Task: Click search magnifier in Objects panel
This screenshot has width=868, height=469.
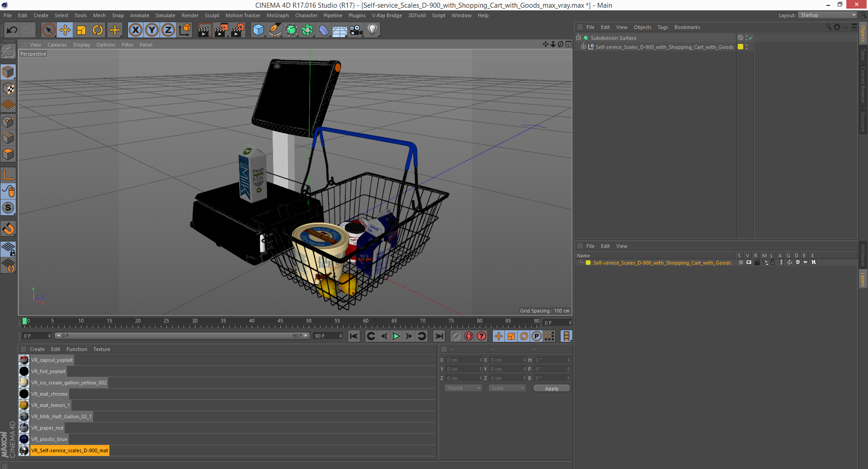Action: (829, 27)
